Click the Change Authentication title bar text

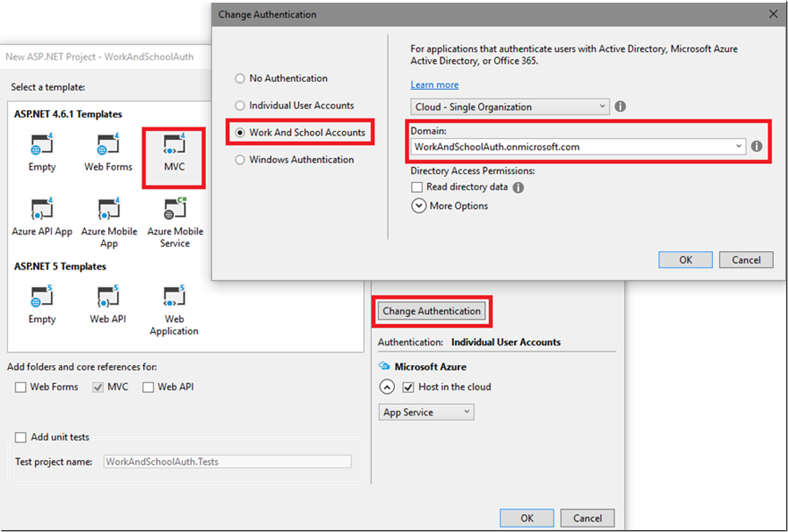pos(267,15)
